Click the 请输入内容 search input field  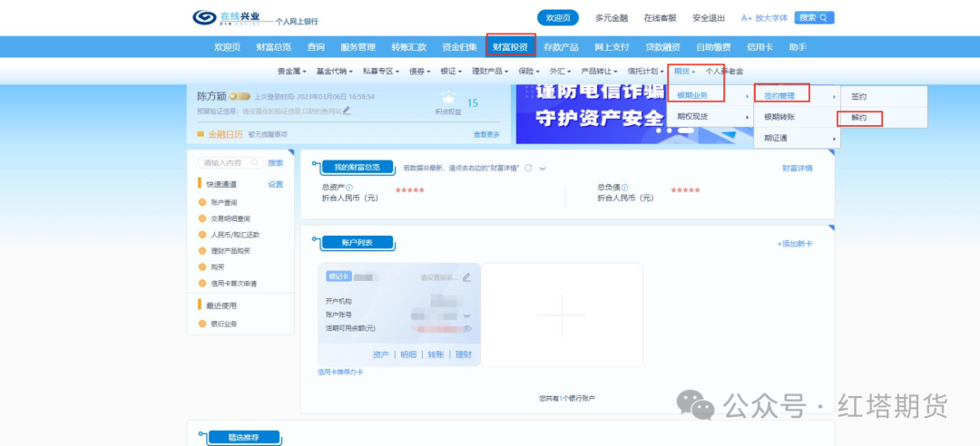click(231, 162)
